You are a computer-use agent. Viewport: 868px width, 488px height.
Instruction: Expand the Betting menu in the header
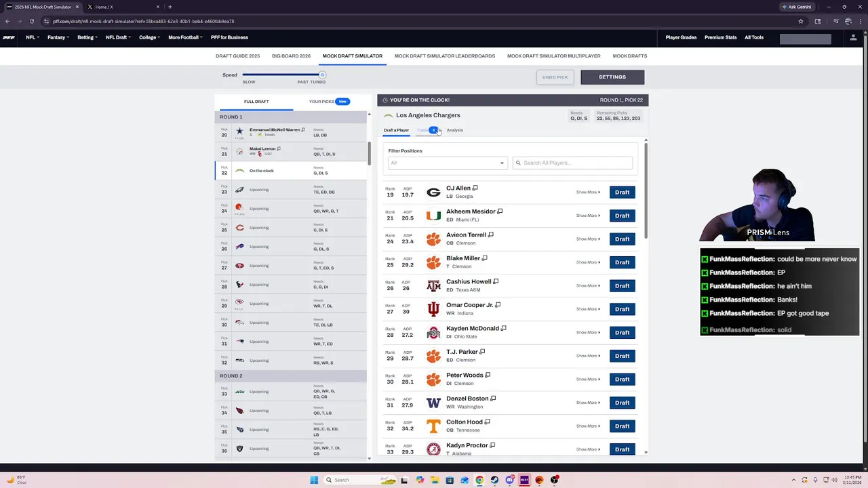pyautogui.click(x=87, y=37)
